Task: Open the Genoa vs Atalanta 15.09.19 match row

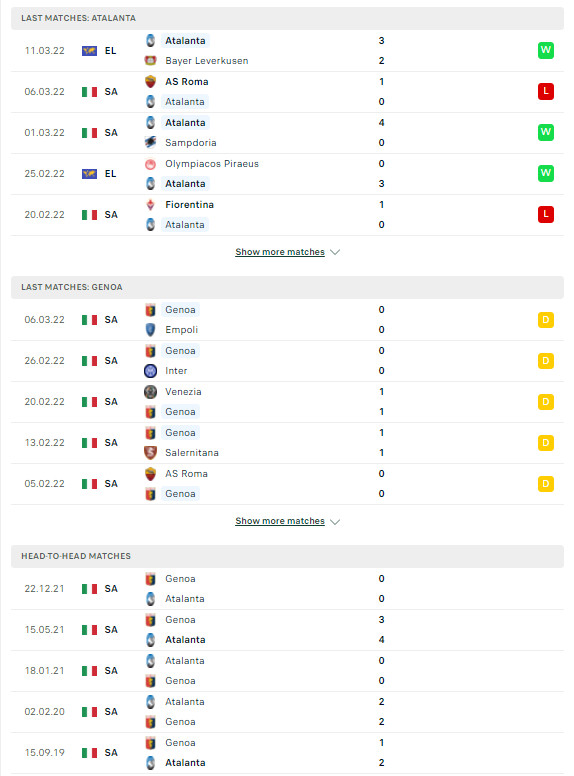Action: pyautogui.click(x=287, y=753)
